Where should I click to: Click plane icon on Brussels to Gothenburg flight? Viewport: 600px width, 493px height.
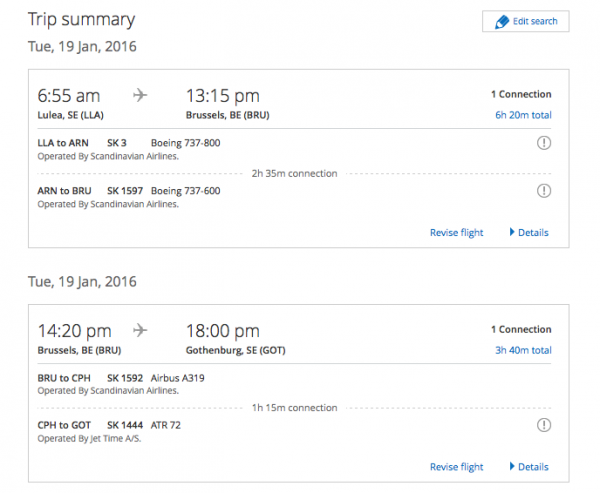tap(140, 330)
